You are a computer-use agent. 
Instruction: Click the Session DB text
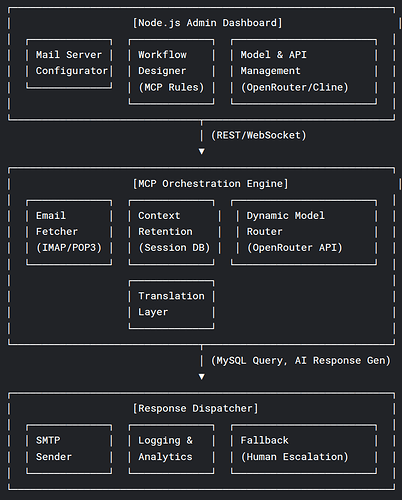click(174, 248)
